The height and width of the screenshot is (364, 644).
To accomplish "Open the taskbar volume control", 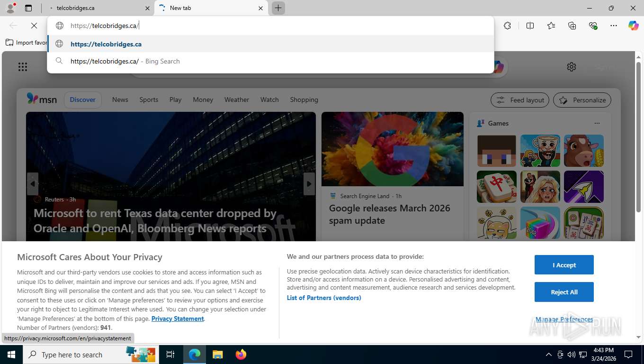I will (x=572, y=355).
